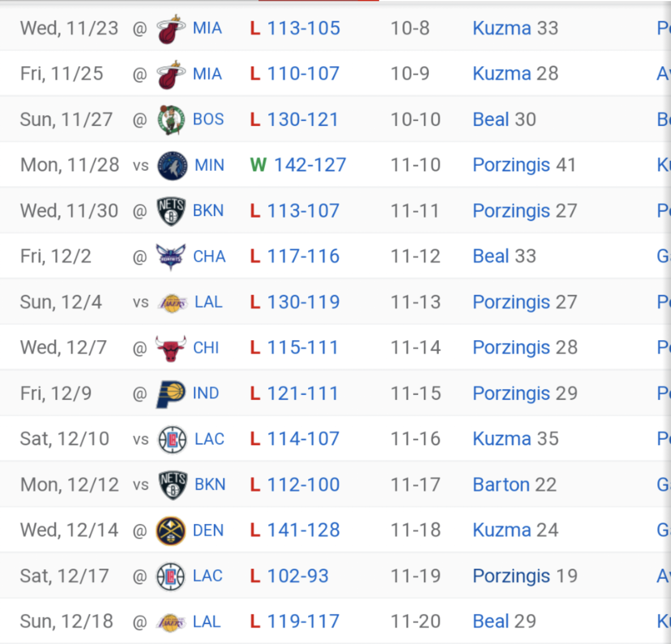The width and height of the screenshot is (671, 644).
Task: Open the IND team name link
Action: click(x=206, y=393)
